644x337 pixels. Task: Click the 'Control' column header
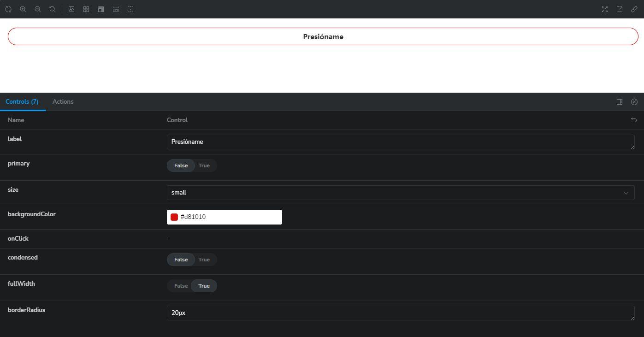coord(177,120)
